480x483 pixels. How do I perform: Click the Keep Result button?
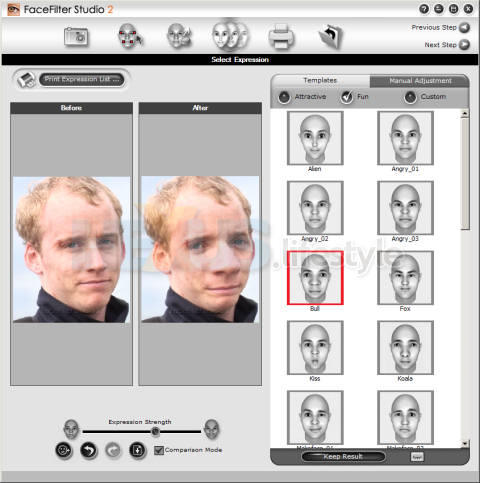pyautogui.click(x=343, y=457)
